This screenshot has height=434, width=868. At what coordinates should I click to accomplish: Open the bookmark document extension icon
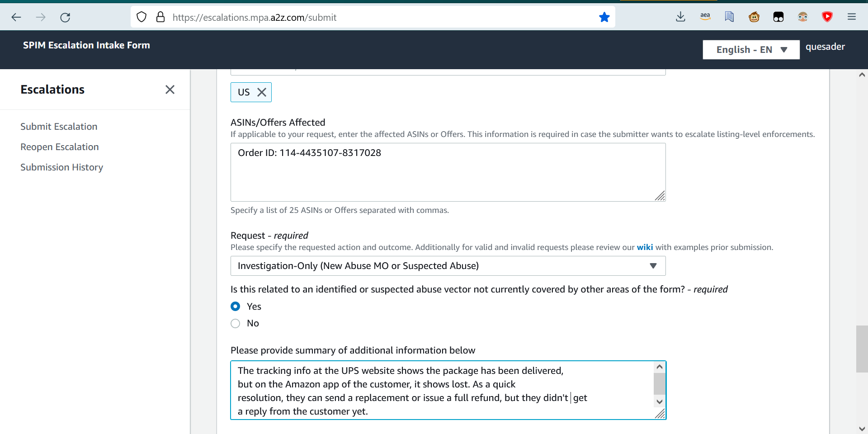tap(729, 17)
